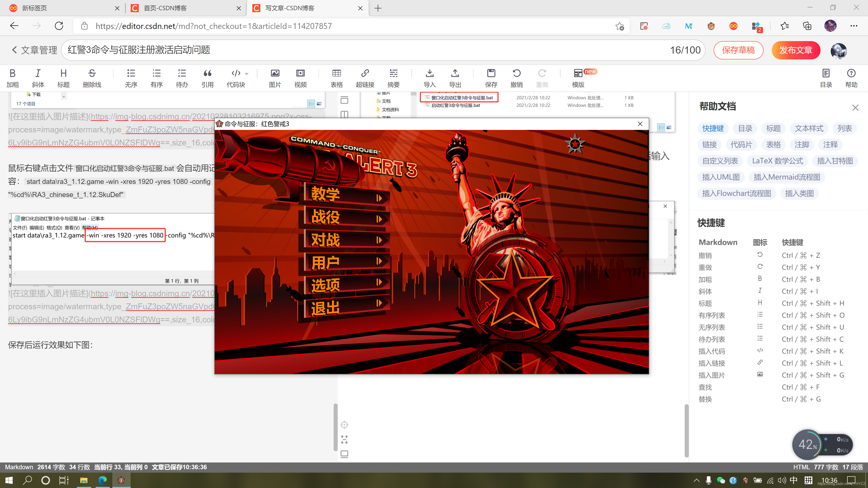Open a new browser tab

coord(378,8)
